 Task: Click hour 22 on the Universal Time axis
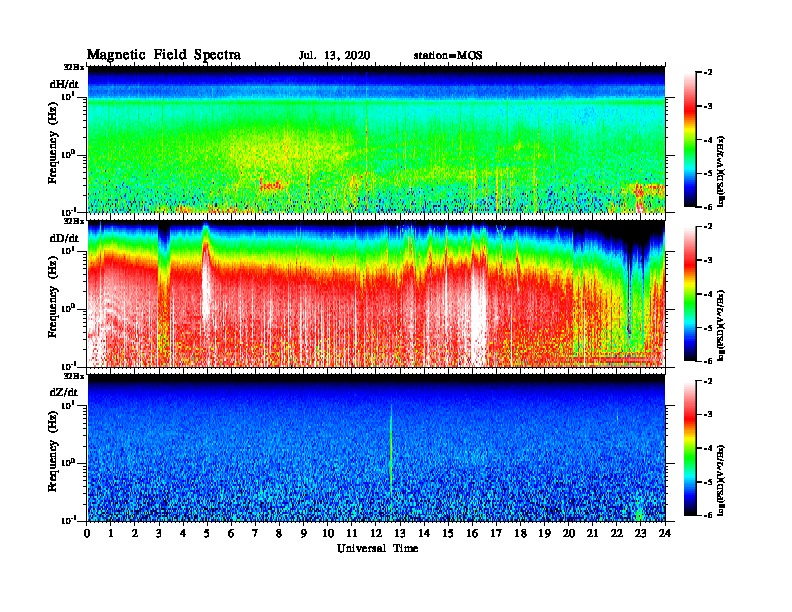point(617,534)
